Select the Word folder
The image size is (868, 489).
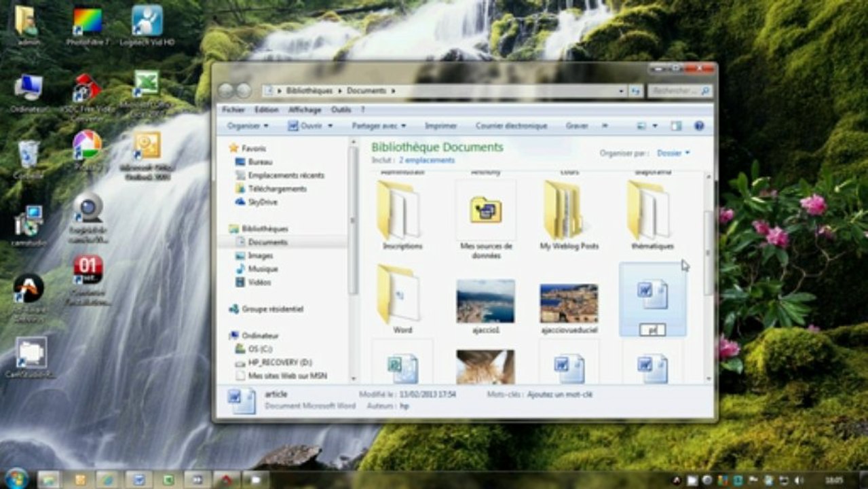coord(402,299)
